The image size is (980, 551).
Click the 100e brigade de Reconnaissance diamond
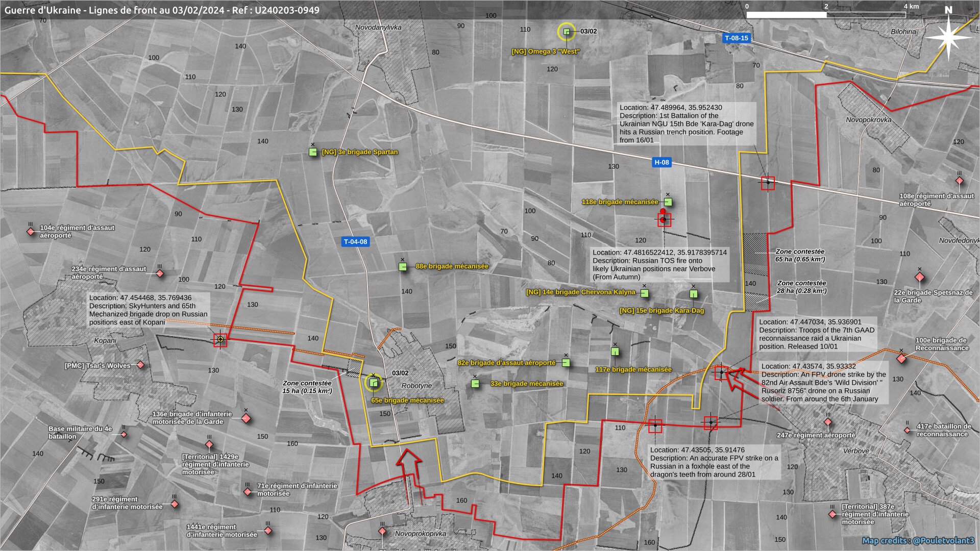(x=901, y=359)
